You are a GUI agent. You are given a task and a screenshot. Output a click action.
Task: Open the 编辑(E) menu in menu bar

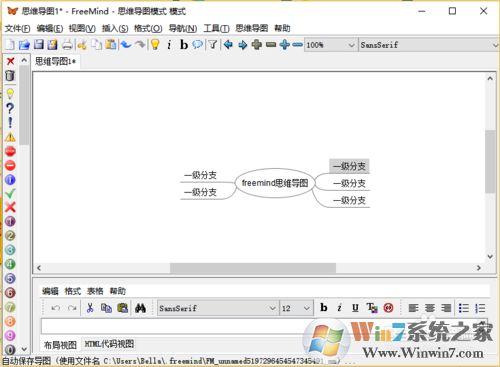click(50, 29)
